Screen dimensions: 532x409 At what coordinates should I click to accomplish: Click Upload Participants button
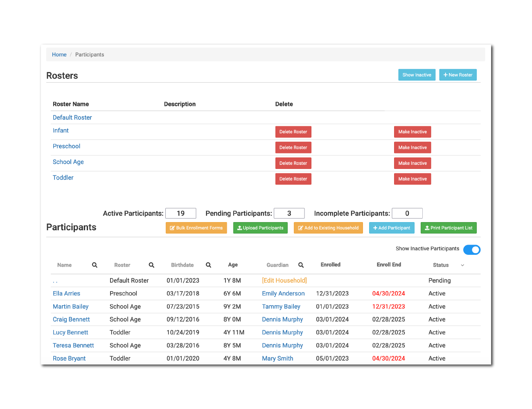coord(260,228)
